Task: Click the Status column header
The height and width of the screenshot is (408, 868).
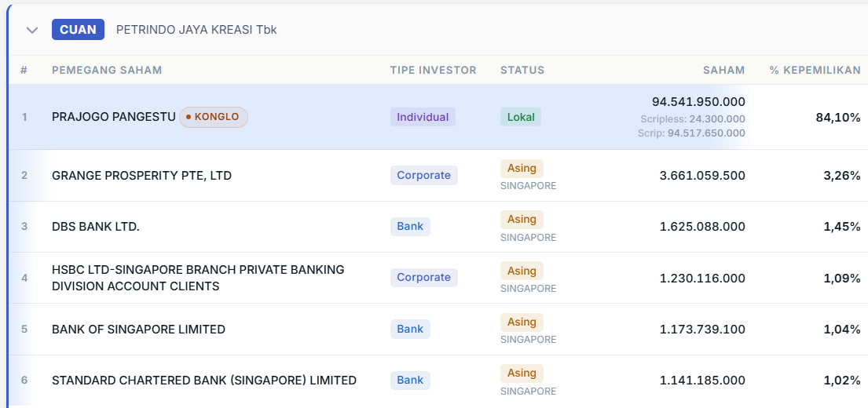Action: (522, 70)
